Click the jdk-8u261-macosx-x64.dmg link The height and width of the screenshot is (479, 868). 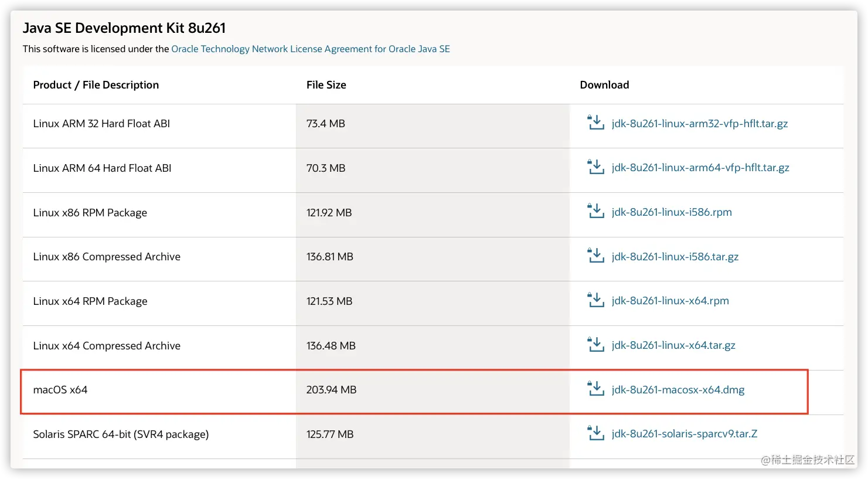point(678,390)
